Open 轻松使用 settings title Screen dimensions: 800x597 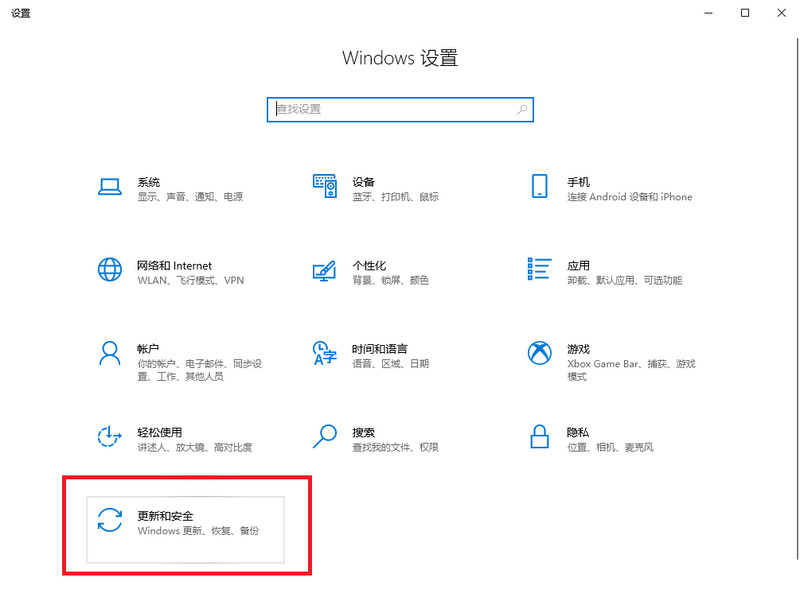[x=160, y=433]
